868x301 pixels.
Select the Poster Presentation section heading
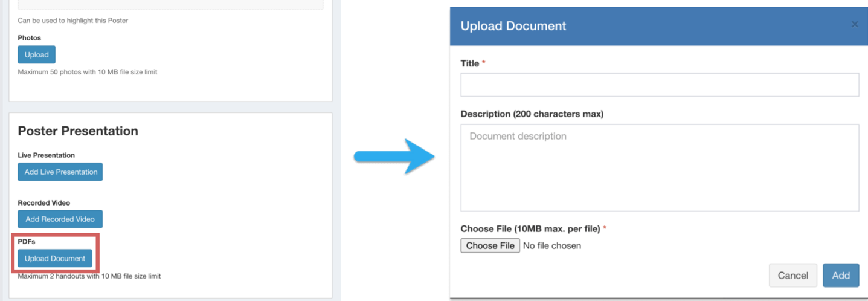click(78, 131)
